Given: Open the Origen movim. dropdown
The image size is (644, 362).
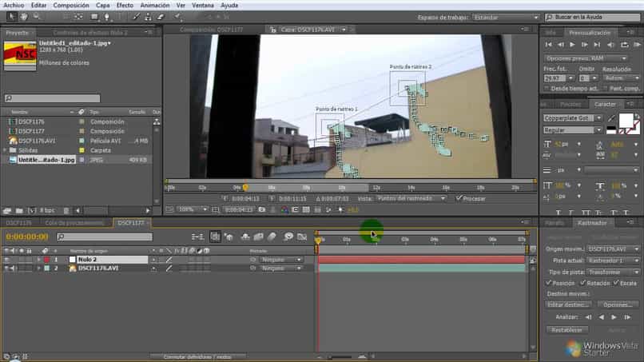Looking at the screenshot, I should (x=614, y=249).
